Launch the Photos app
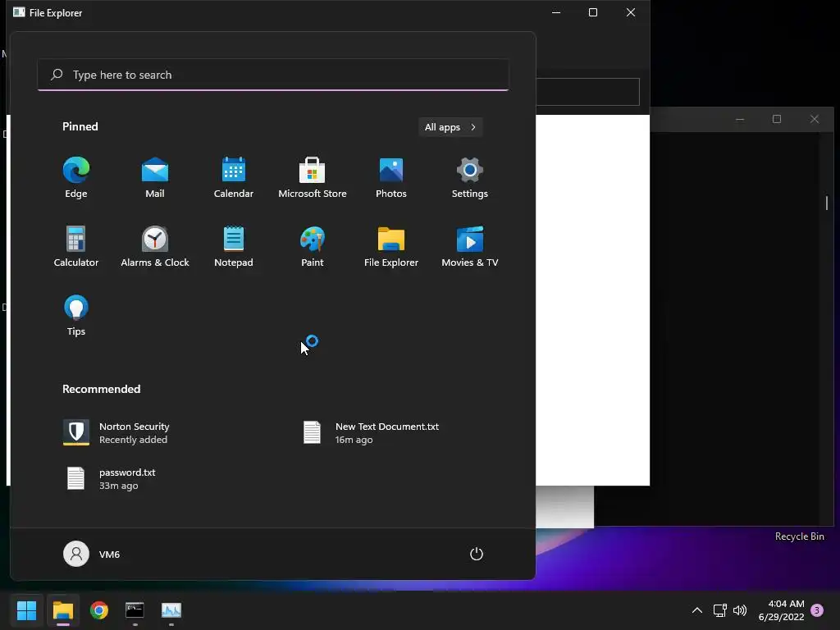The image size is (840, 630). click(x=391, y=178)
